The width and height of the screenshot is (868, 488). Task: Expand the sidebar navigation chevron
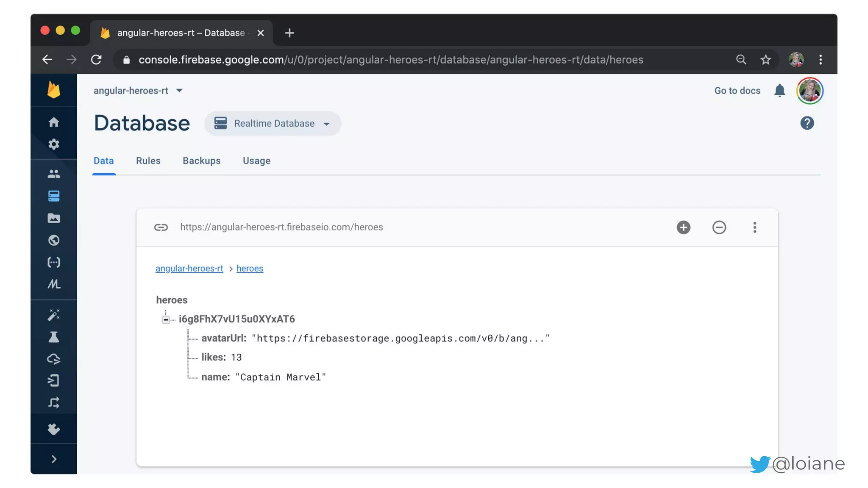click(x=54, y=459)
